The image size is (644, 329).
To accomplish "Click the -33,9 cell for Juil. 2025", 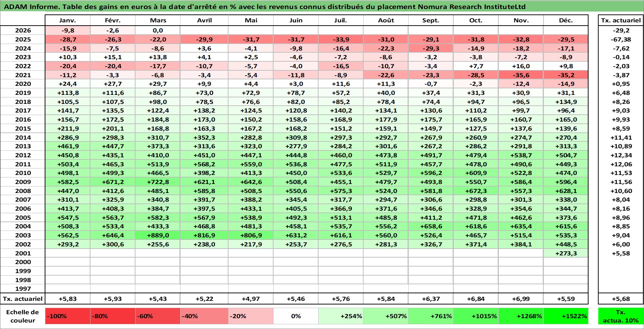I will [341, 39].
